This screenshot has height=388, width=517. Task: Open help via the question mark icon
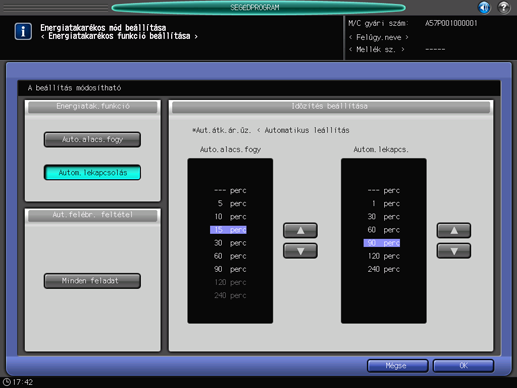(x=504, y=7)
